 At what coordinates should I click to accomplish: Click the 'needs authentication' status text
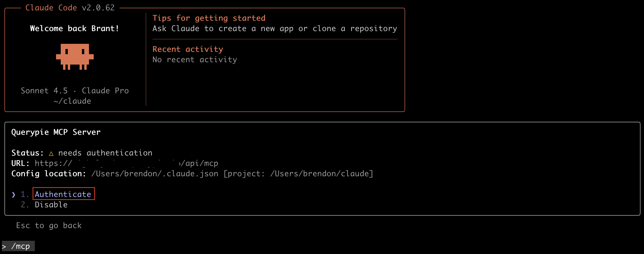pyautogui.click(x=105, y=153)
